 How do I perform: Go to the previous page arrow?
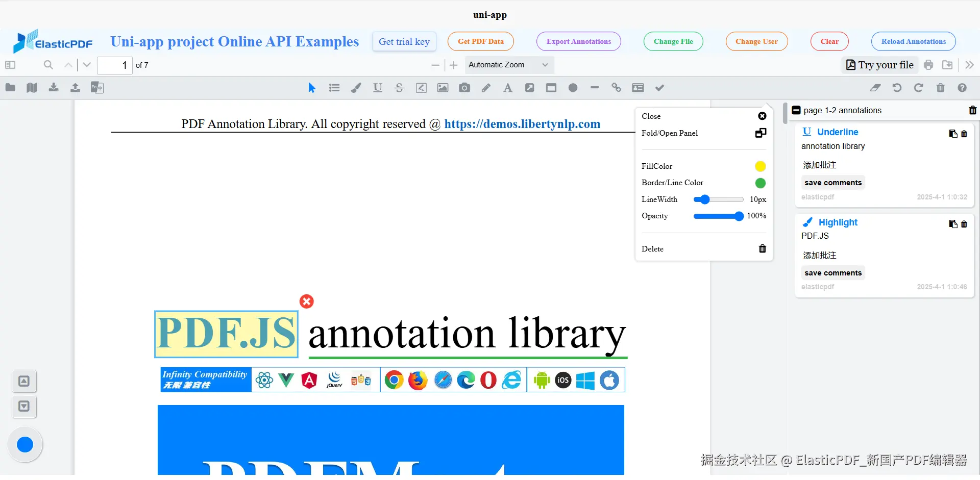point(68,65)
